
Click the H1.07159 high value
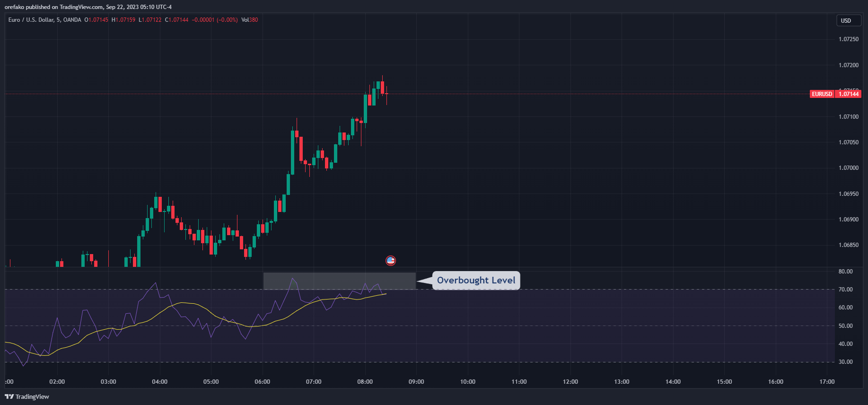click(123, 20)
